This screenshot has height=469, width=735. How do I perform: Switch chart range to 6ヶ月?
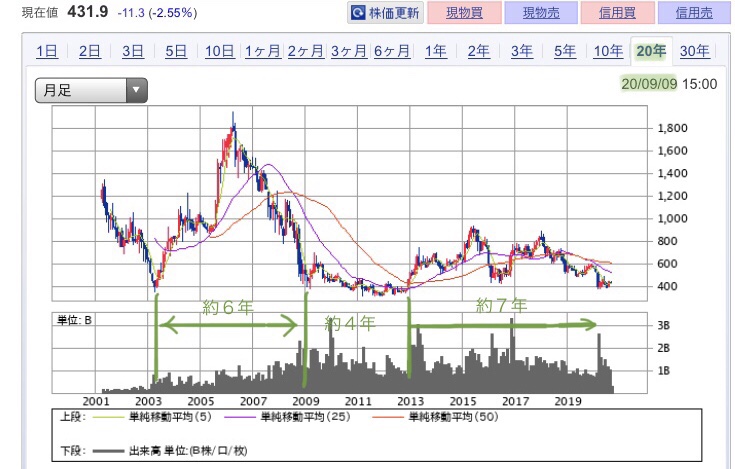click(392, 51)
